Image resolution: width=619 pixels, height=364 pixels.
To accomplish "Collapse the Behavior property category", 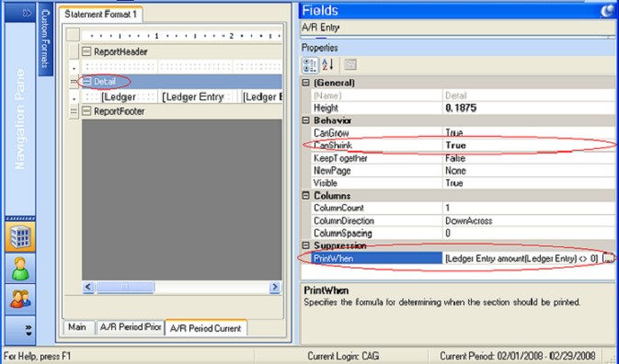I will click(306, 120).
